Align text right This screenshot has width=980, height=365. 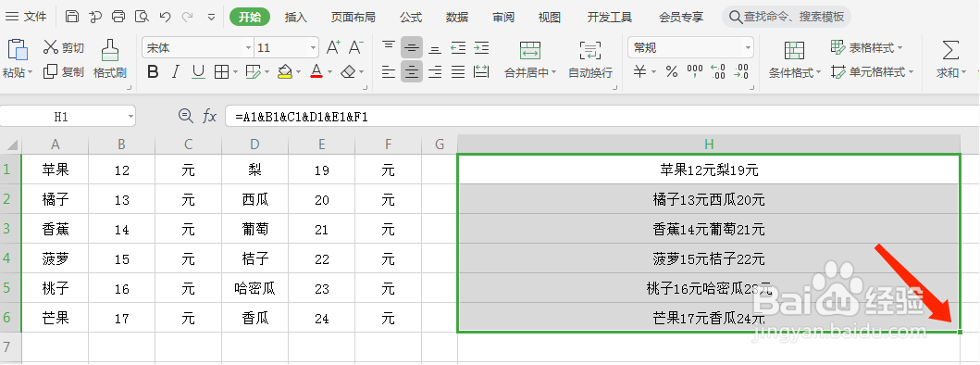(435, 72)
